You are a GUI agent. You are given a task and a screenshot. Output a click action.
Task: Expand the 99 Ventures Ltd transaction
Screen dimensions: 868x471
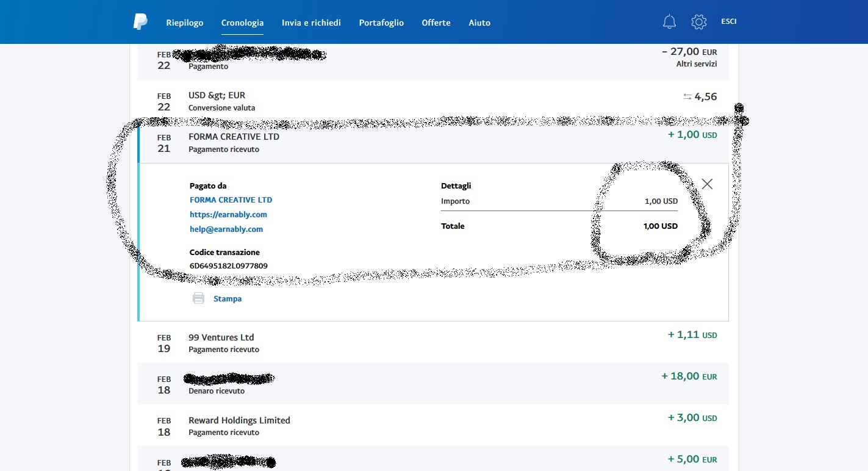[x=433, y=342]
